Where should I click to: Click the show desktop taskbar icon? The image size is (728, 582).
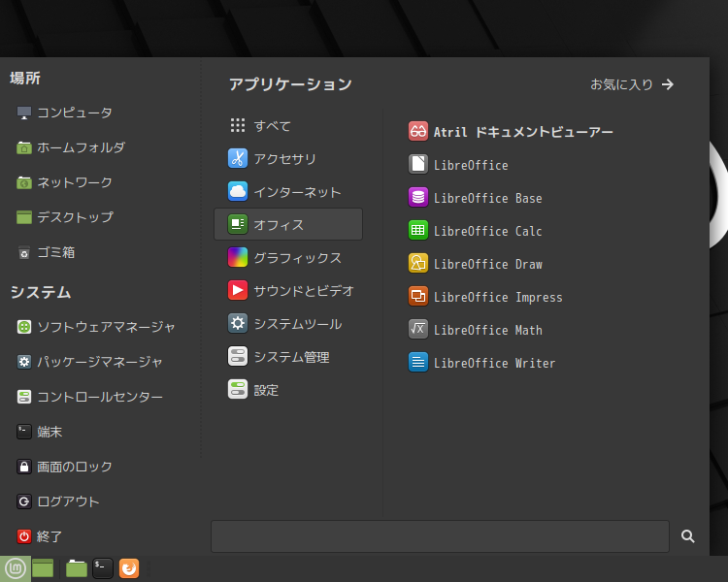click(43, 568)
